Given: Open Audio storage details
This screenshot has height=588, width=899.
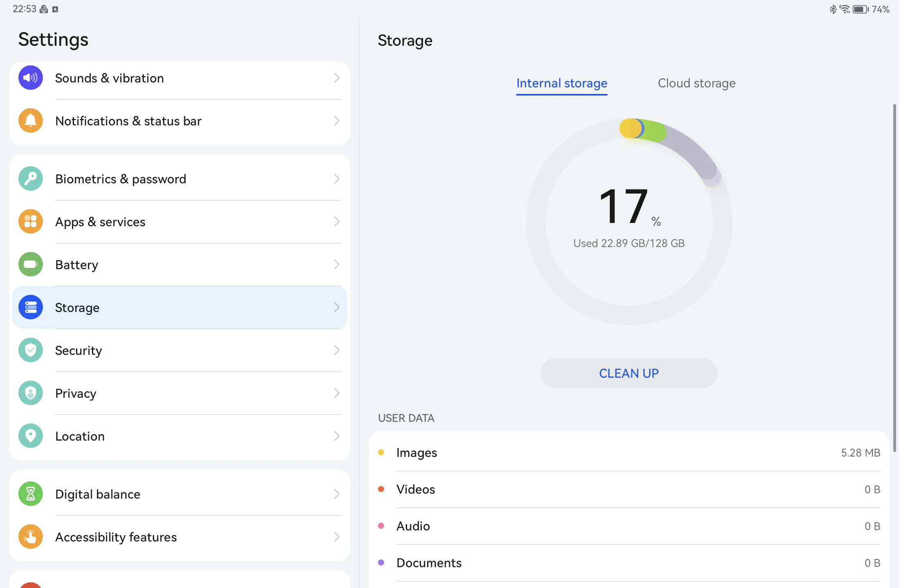Looking at the screenshot, I should (629, 526).
